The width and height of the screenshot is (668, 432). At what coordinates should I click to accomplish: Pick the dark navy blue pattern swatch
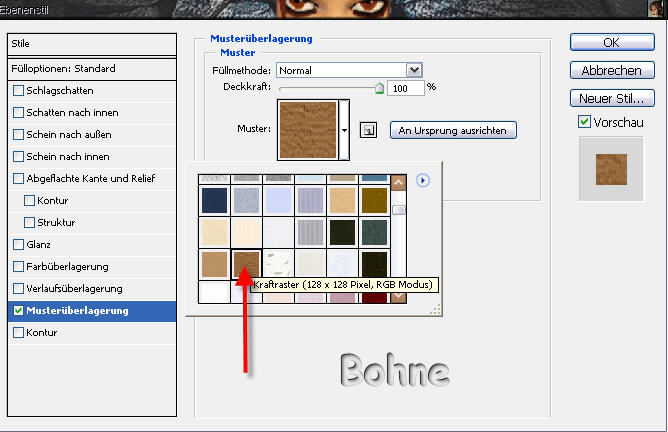213,200
